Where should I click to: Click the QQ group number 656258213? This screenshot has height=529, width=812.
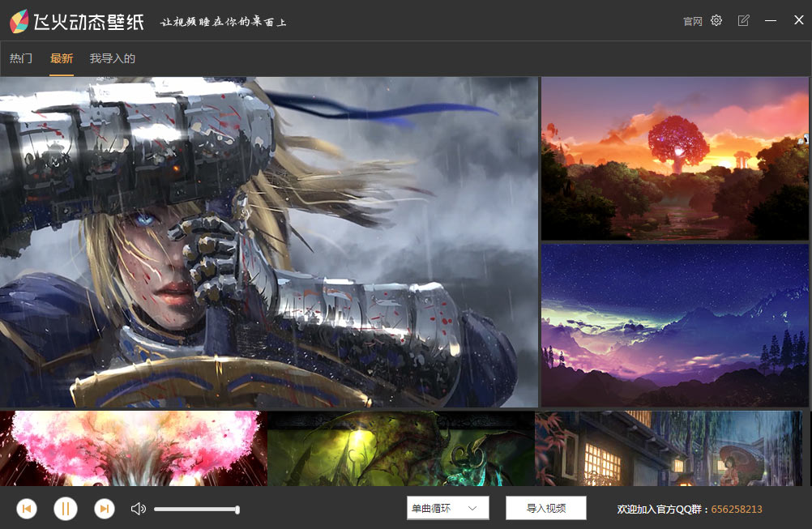[x=737, y=510]
